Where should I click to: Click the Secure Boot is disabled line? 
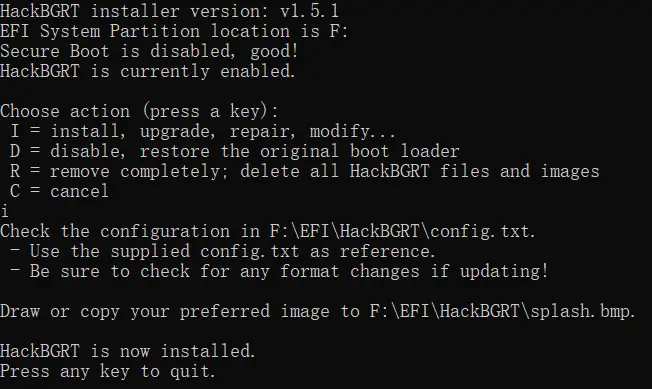pyautogui.click(x=149, y=52)
